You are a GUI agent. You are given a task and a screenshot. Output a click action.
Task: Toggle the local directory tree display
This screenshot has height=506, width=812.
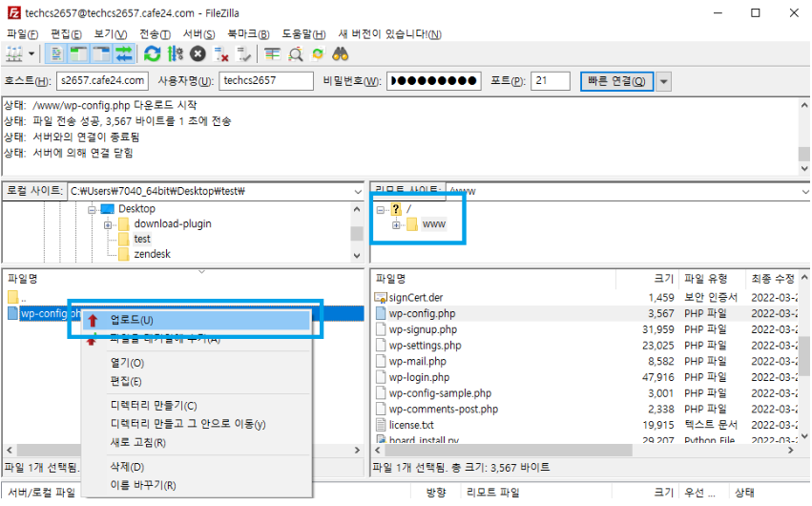click(78, 53)
